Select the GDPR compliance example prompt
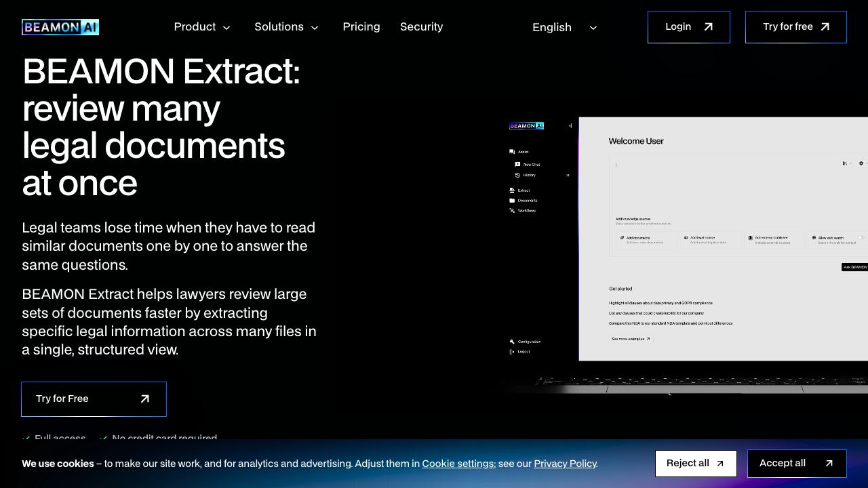This screenshot has height=488, width=868. coord(660,303)
